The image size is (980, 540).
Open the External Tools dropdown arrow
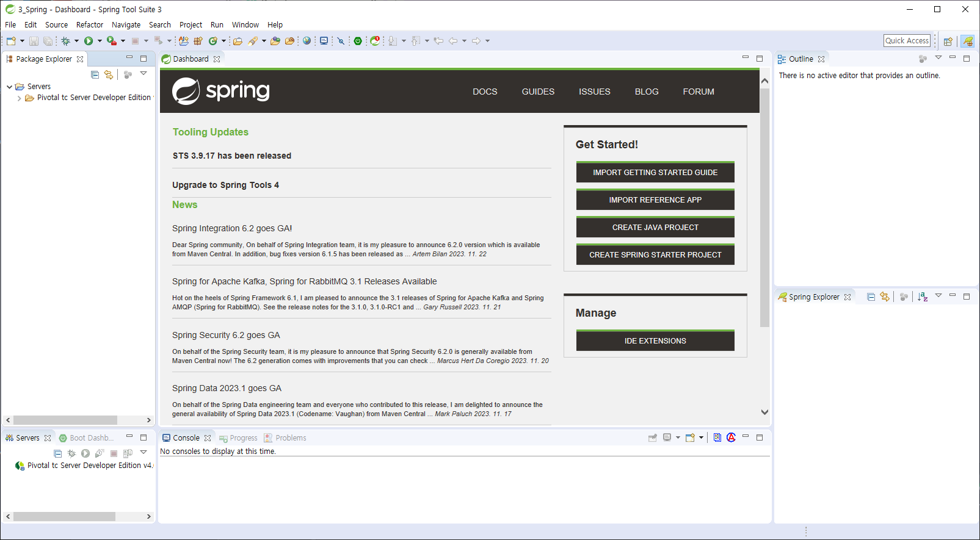[x=123, y=41]
